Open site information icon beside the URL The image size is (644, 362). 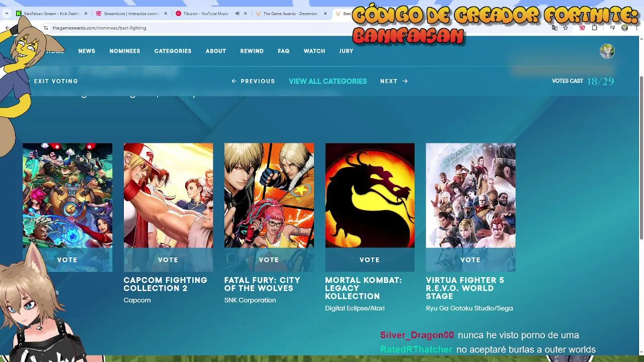pyautogui.click(x=46, y=28)
